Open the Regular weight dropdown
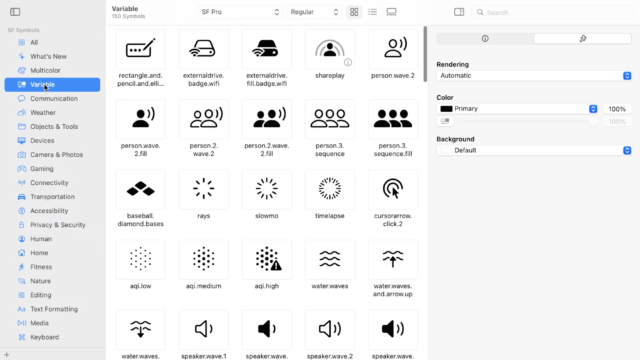The image size is (640, 360). click(313, 12)
